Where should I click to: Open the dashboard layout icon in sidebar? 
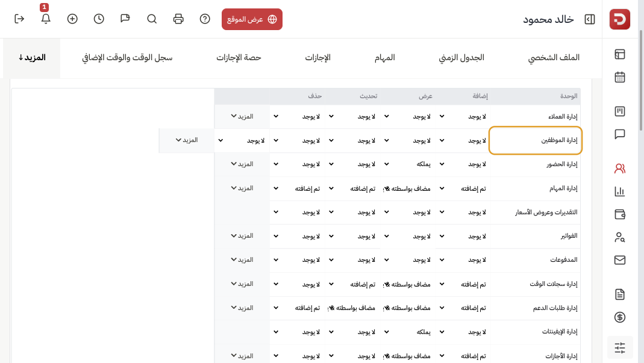tap(619, 54)
